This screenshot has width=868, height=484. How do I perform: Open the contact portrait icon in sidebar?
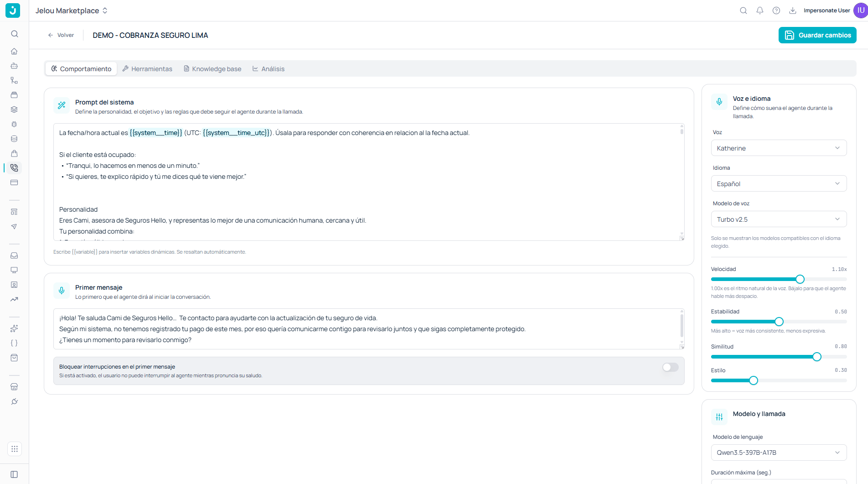point(15,285)
